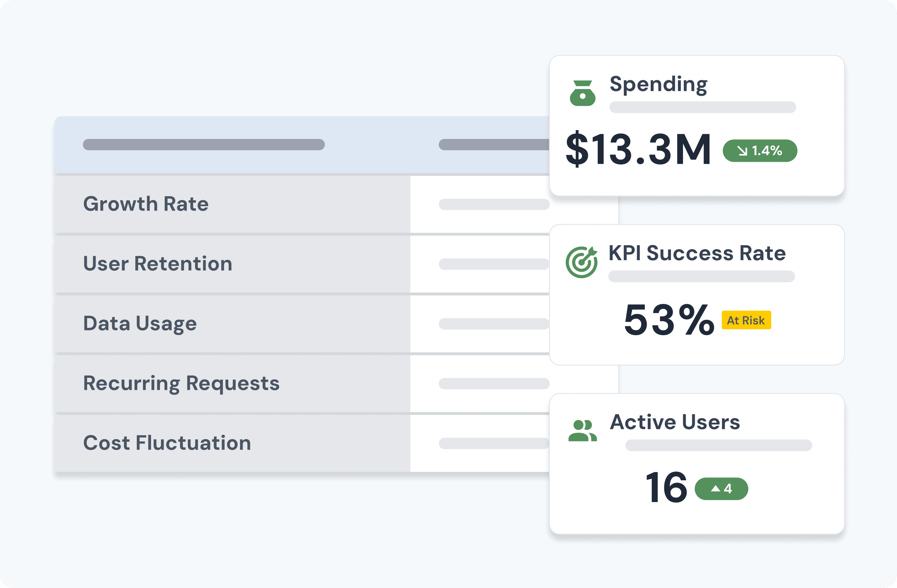Screen dimensions: 897x588
Task: Click the Spending card title
Action: (658, 84)
